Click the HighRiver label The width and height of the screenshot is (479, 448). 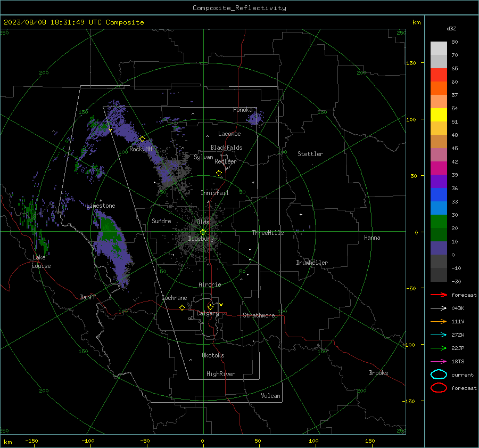click(x=221, y=374)
